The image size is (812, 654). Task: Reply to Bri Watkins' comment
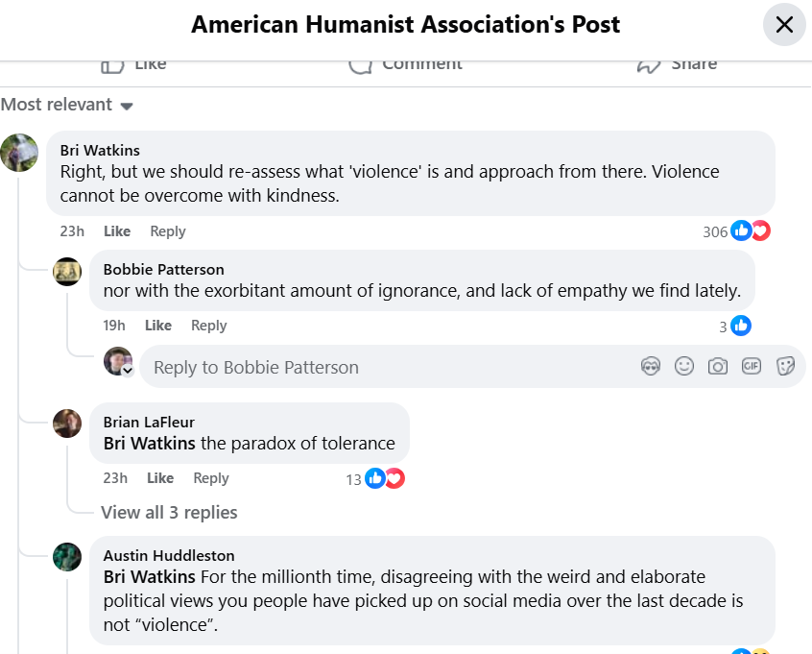click(x=168, y=231)
